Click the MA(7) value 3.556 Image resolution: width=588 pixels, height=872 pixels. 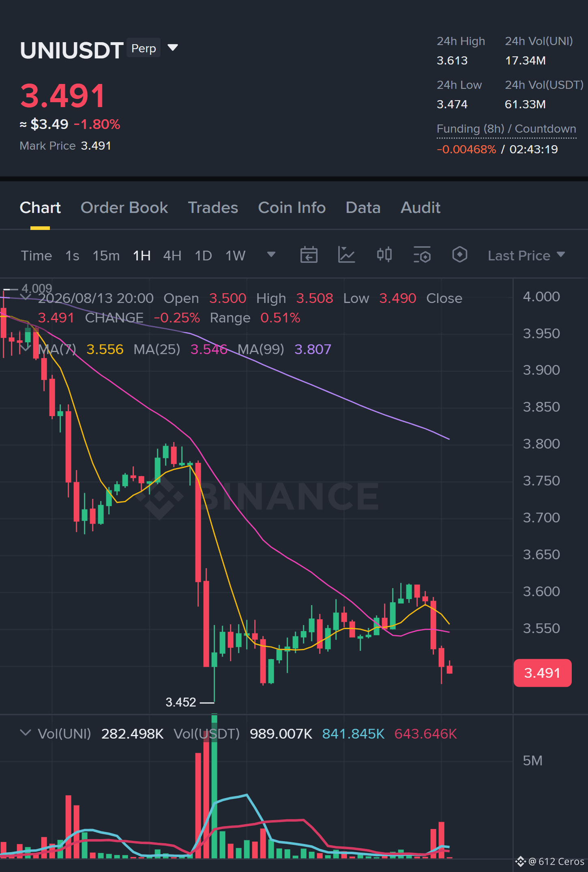point(105,349)
